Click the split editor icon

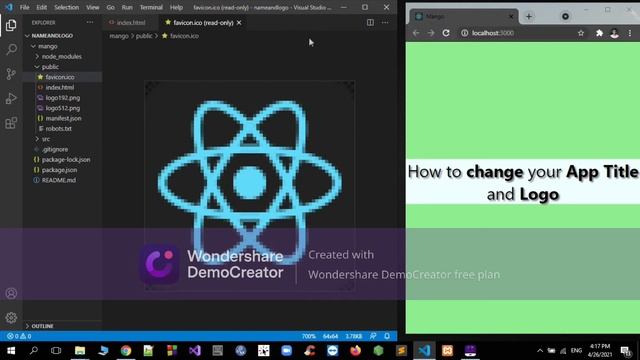[370, 22]
